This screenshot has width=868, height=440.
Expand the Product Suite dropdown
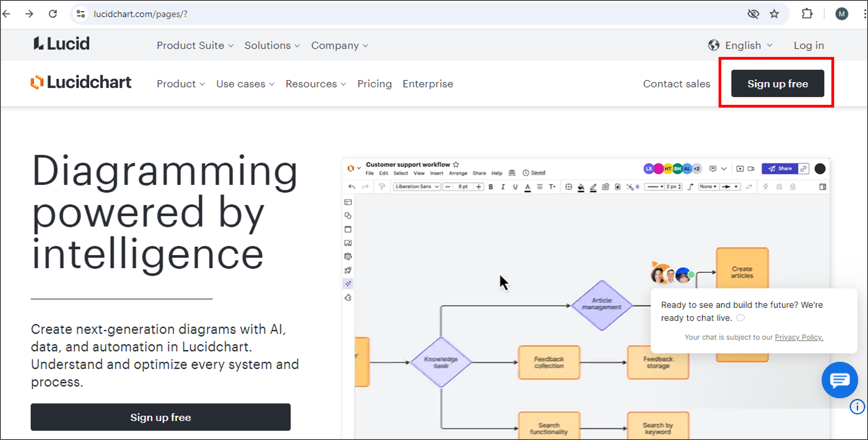tap(195, 46)
